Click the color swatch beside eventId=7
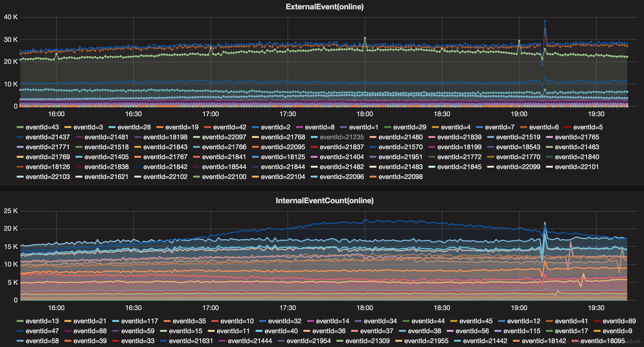 click(x=480, y=127)
